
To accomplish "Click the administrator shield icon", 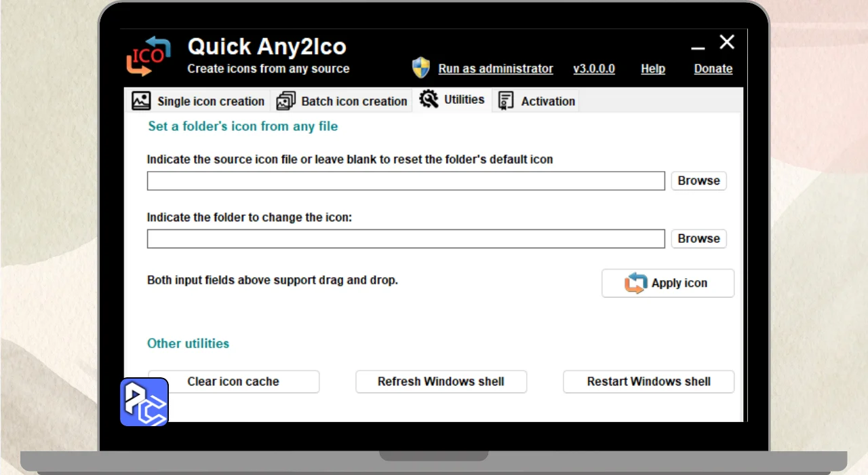I will (x=421, y=67).
